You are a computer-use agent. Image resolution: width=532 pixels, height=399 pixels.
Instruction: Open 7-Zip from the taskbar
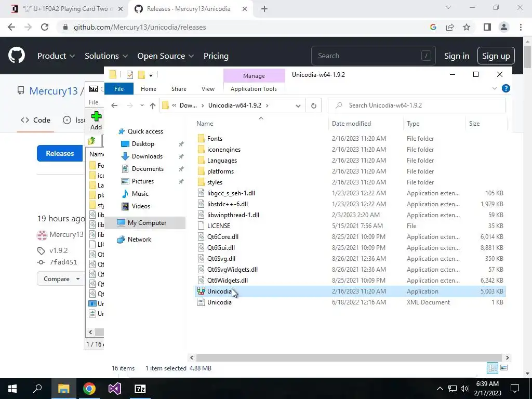tap(140, 389)
